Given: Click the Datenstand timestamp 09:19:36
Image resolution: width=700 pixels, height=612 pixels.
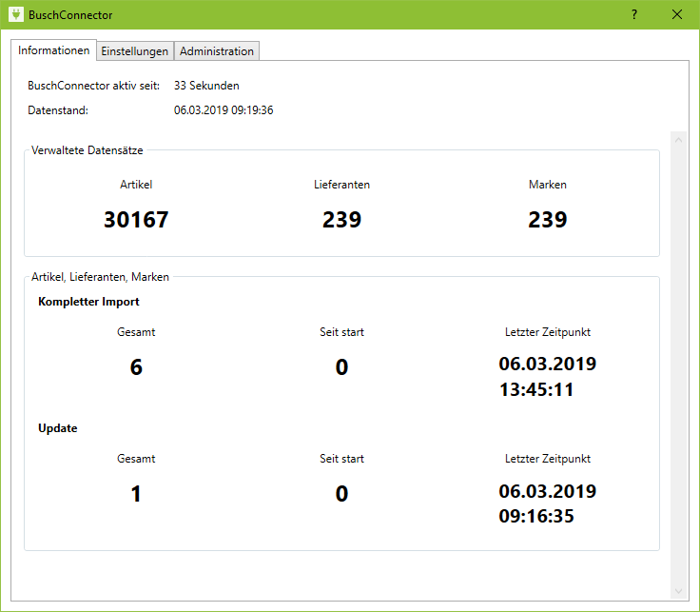Looking at the screenshot, I should tap(224, 110).
